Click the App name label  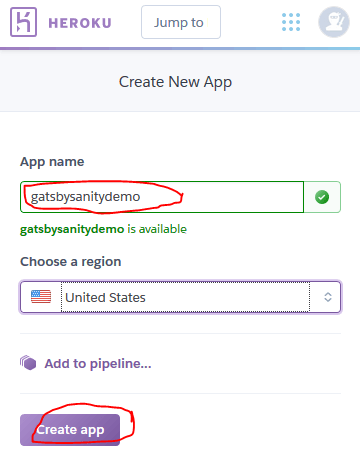[52, 162]
